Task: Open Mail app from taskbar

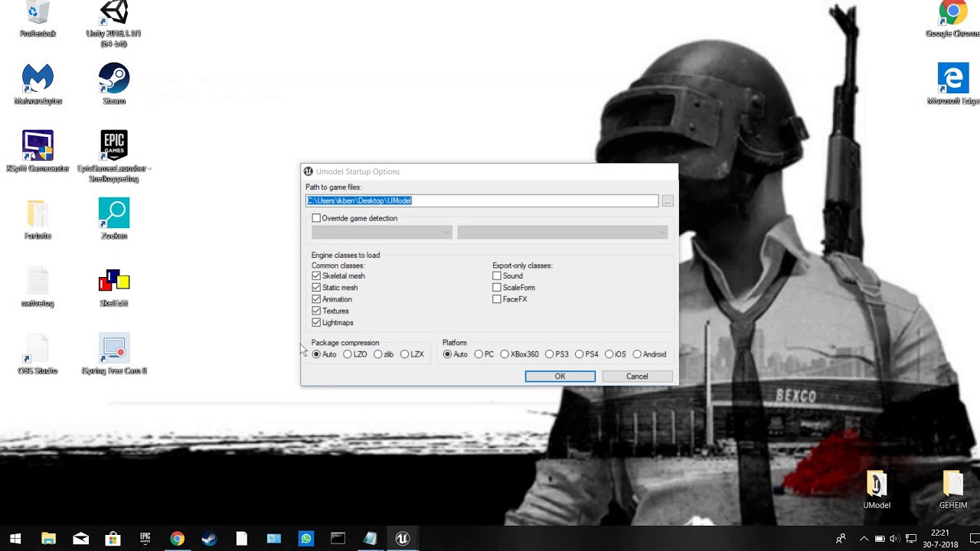Action: 80,539
